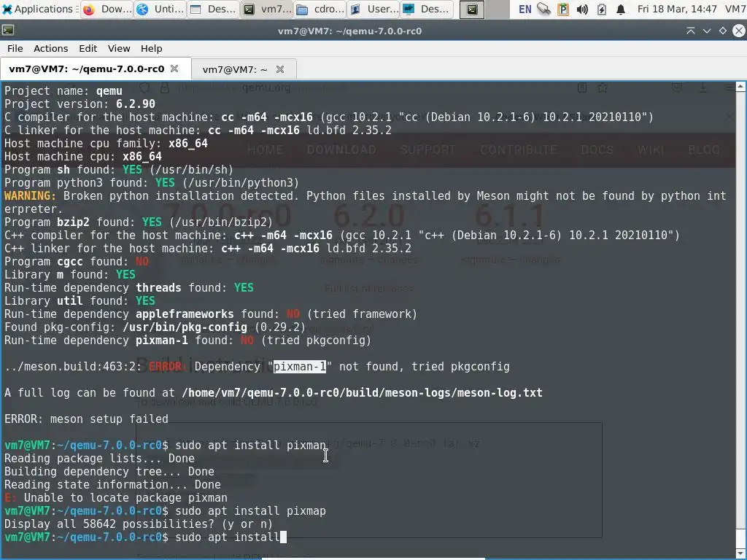Click the clock showing Fri 18 Mar, 14:47
Screen dimensions: 747x560
(677, 9)
